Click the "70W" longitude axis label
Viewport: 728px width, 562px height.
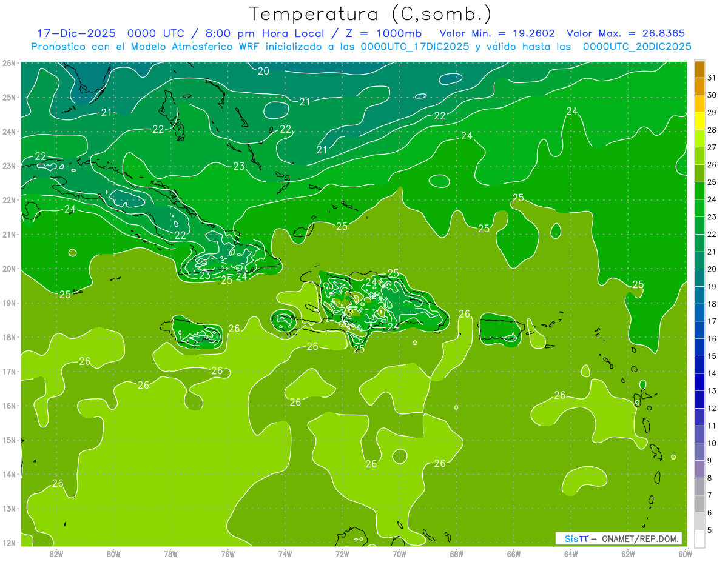coord(399,553)
